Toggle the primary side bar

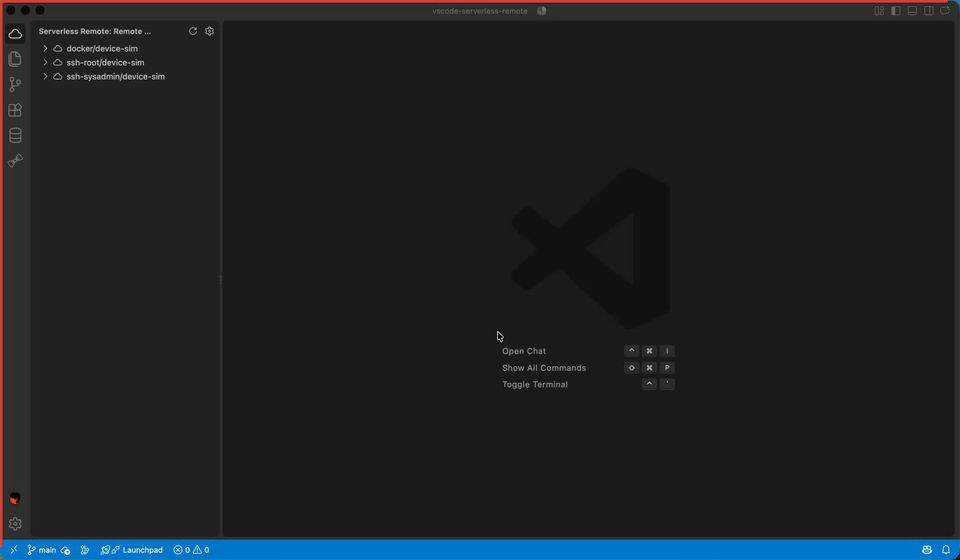[896, 11]
